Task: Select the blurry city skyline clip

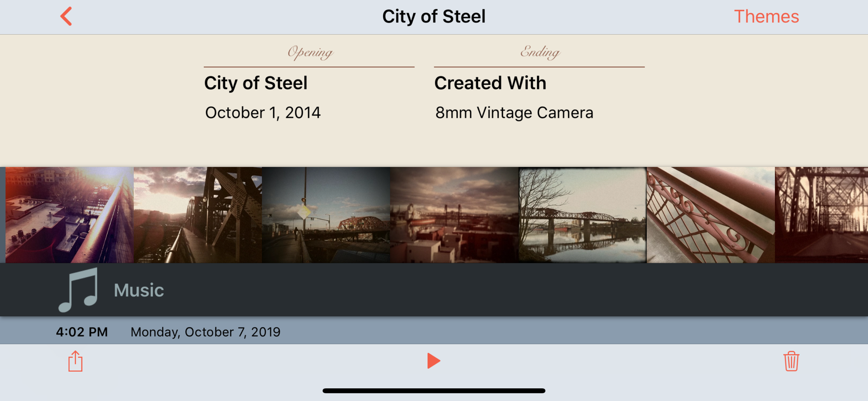Action: [454, 215]
